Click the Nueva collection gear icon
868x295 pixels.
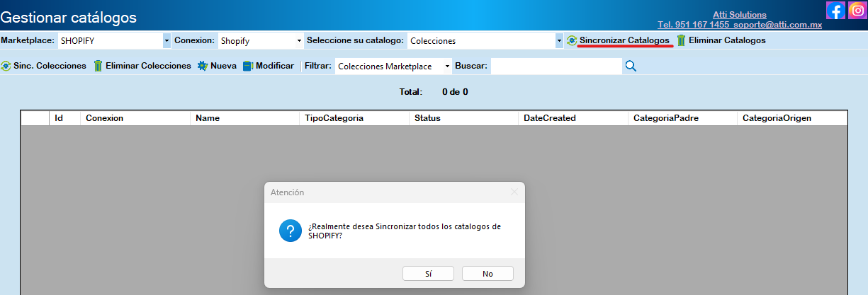[x=203, y=66]
